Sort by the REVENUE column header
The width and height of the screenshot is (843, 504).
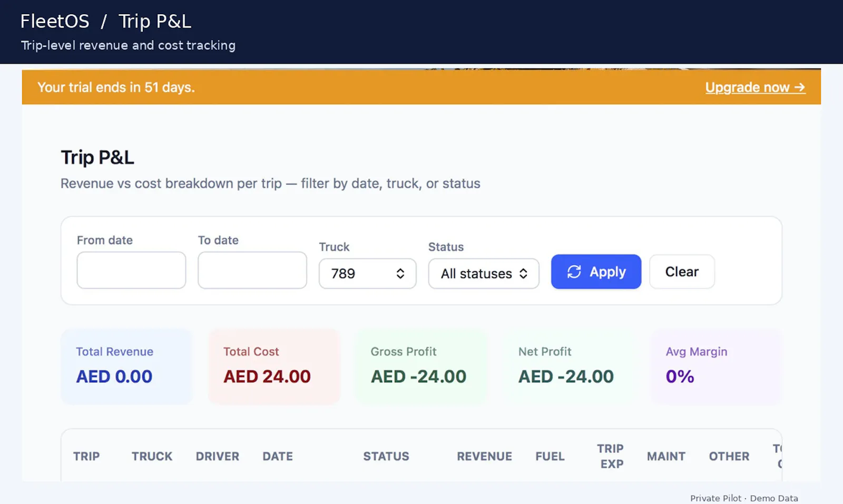pyautogui.click(x=484, y=456)
